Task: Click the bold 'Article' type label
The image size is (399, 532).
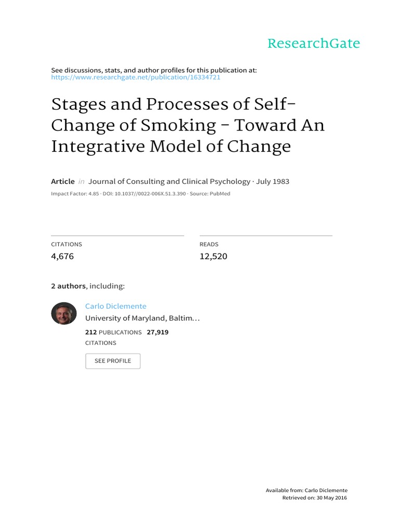Action: [x=63, y=181]
